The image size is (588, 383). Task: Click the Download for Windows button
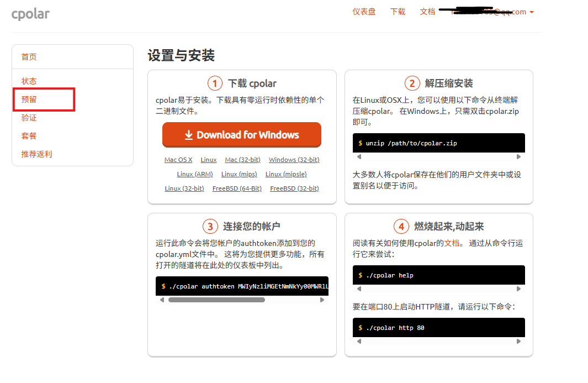tap(241, 135)
